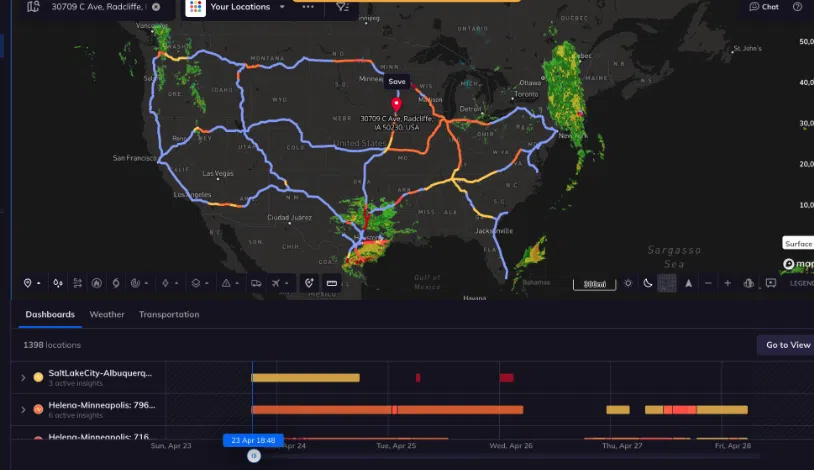Viewport: 814px width, 470px height.
Task: Toggle the location pin layer tool
Action: [x=28, y=283]
